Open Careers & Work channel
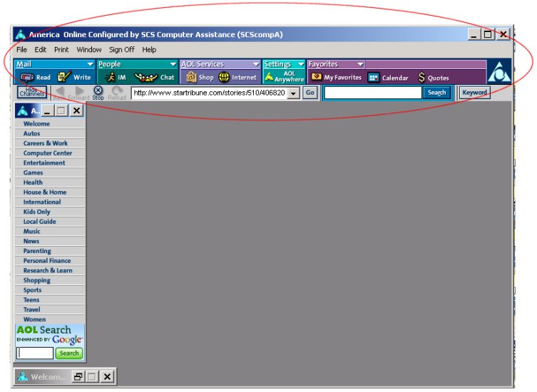The height and width of the screenshot is (392, 537). [50, 143]
